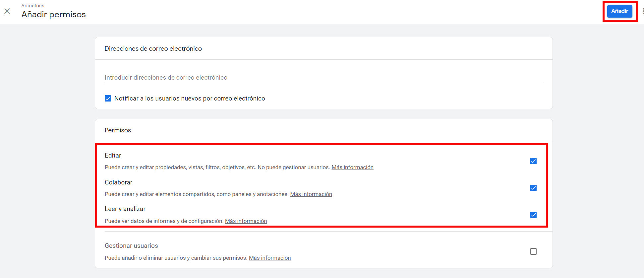The image size is (644, 278).
Task: Click the Añadir permisos page title
Action: (x=54, y=14)
